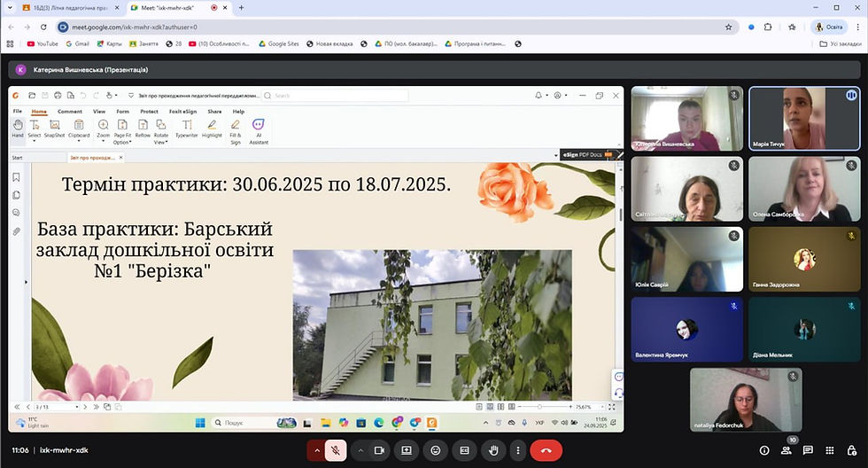The image size is (868, 468).
Task: Open Foxit notifications bell icon
Action: [539, 95]
